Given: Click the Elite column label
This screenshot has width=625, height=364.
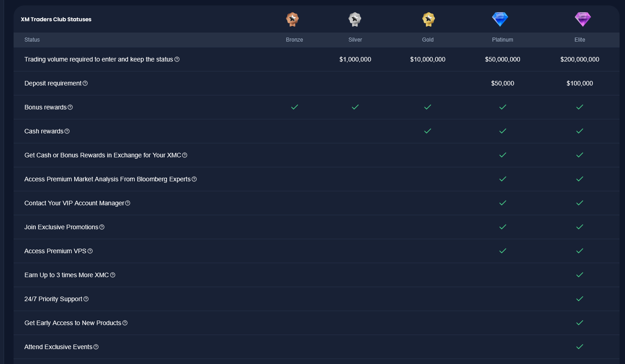Looking at the screenshot, I should pos(580,40).
